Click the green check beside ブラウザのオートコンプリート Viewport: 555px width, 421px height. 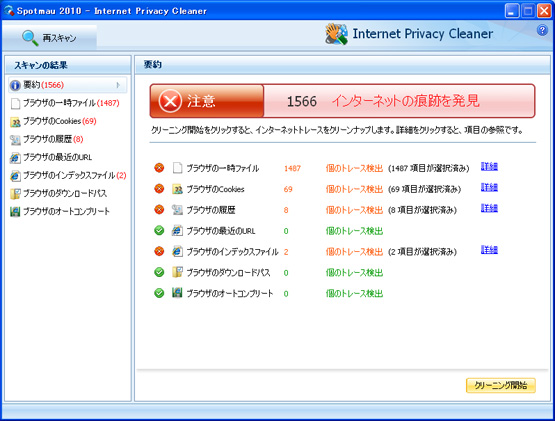(x=159, y=293)
